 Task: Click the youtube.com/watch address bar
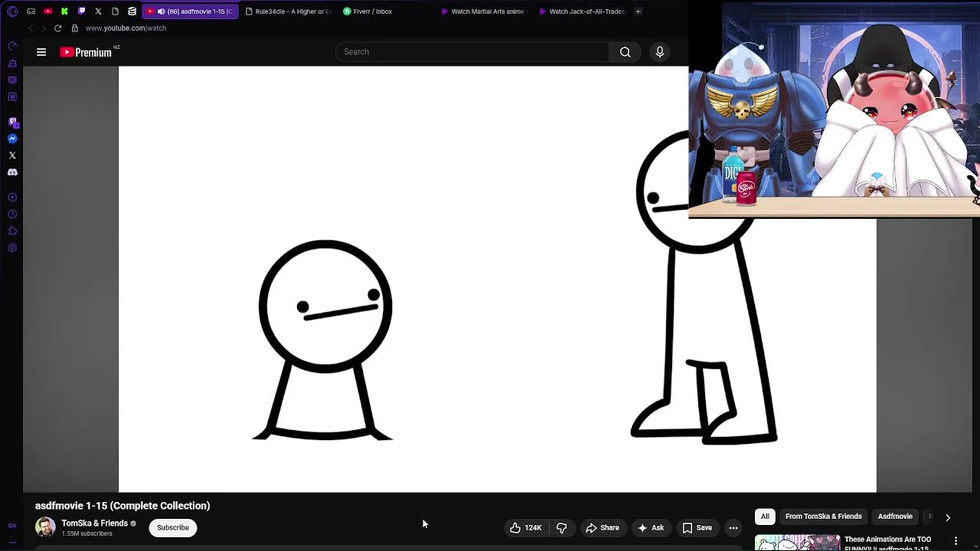point(126,28)
